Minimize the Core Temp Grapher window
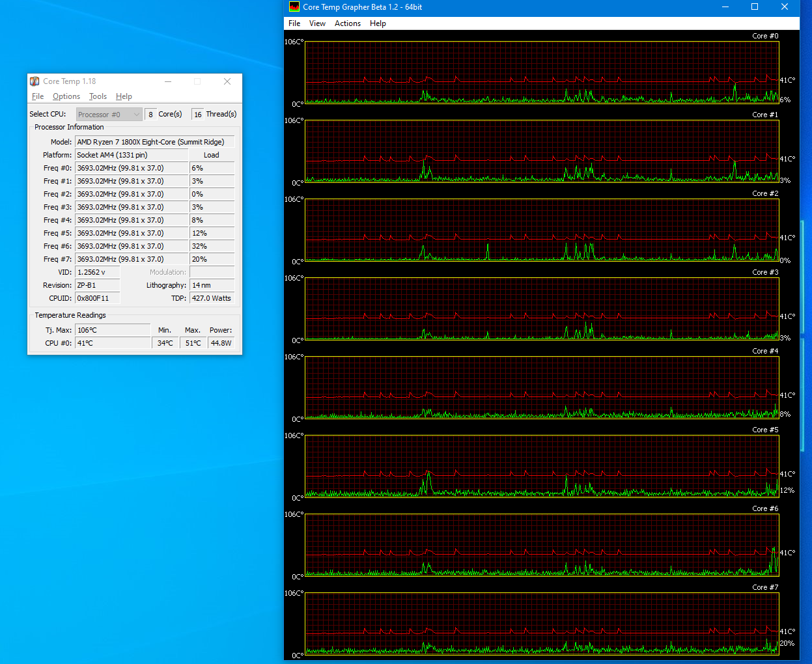The height and width of the screenshot is (664, 812). [725, 7]
